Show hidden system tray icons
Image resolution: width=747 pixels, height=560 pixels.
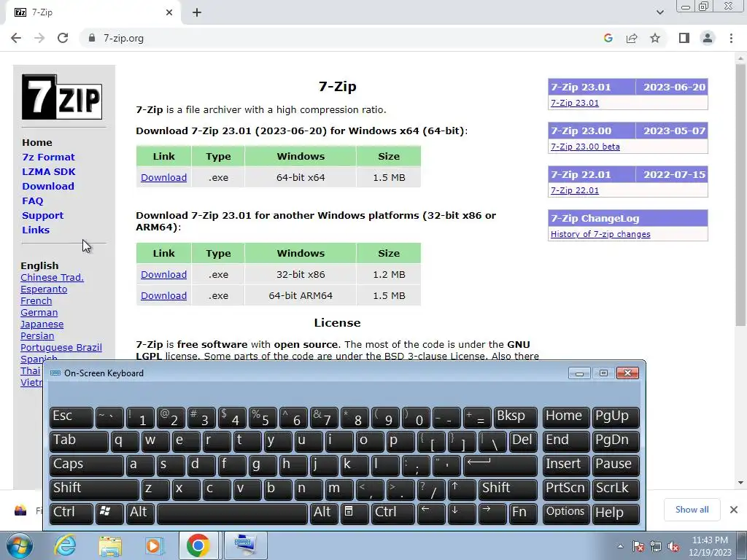click(620, 546)
